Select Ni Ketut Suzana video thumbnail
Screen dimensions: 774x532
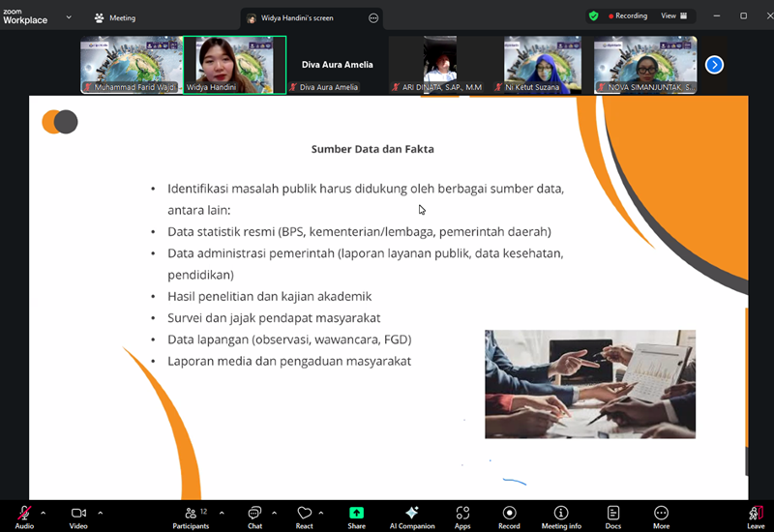click(x=543, y=65)
